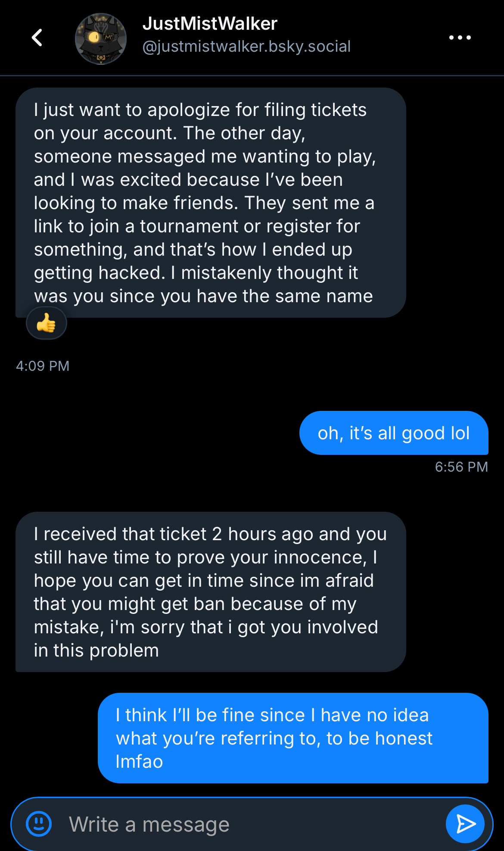504x851 pixels.
Task: Go back using the left chevron arrow
Action: click(37, 38)
